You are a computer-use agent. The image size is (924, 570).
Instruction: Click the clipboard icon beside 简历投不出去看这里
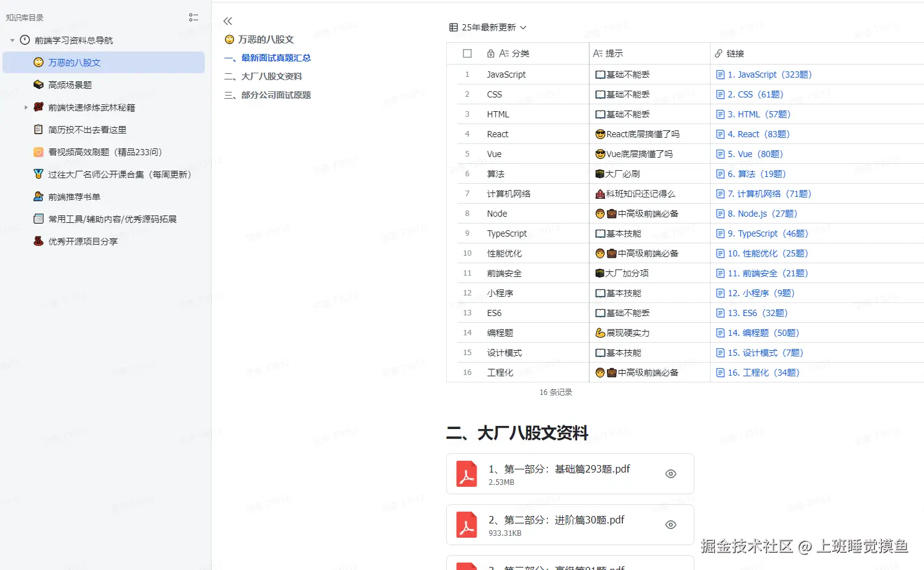click(38, 130)
